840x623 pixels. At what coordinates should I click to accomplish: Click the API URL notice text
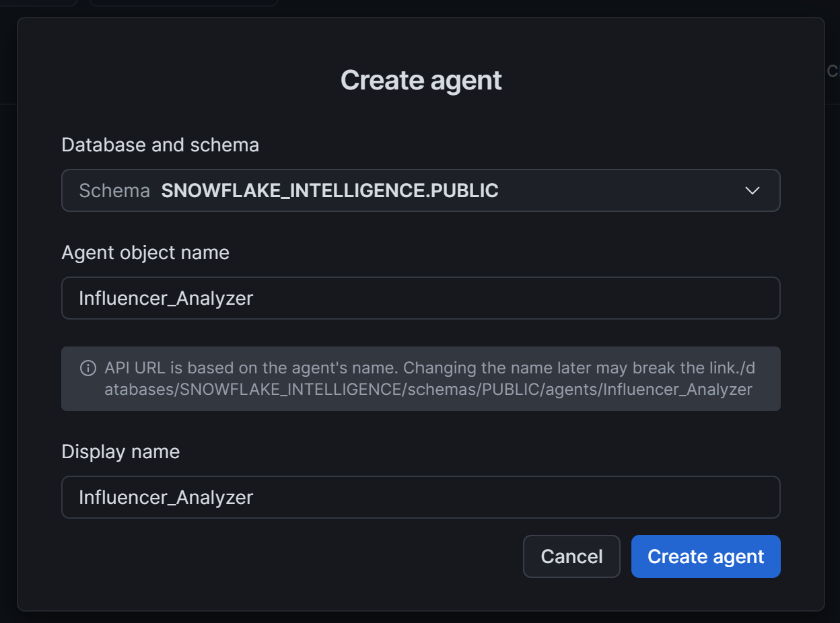[x=429, y=379]
